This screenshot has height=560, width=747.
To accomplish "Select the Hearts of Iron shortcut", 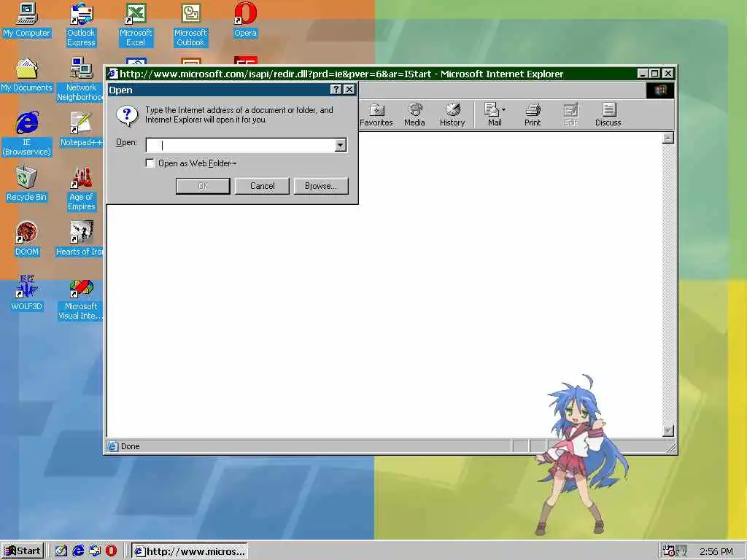I will 80,239.
